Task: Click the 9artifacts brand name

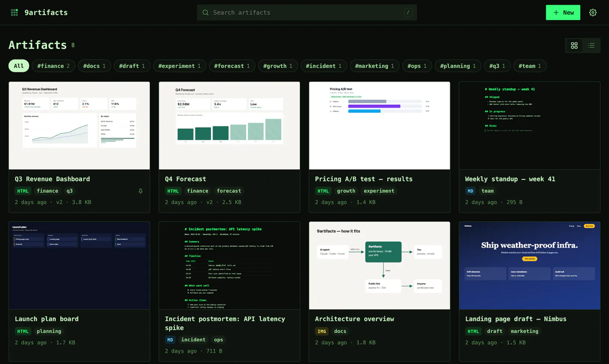Action: coord(46,13)
